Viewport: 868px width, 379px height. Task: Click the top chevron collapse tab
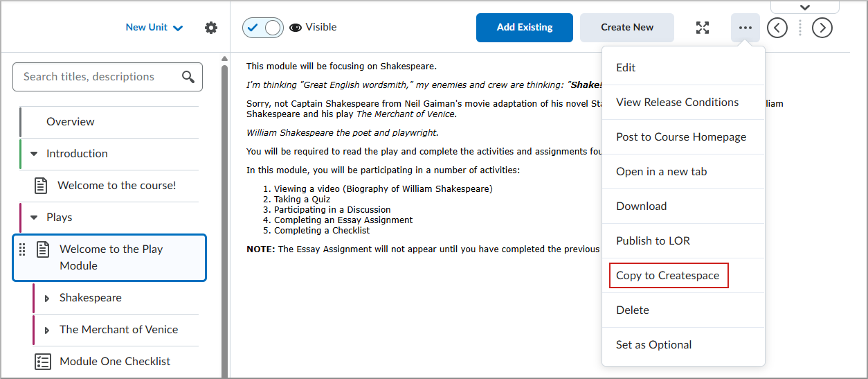point(804,7)
